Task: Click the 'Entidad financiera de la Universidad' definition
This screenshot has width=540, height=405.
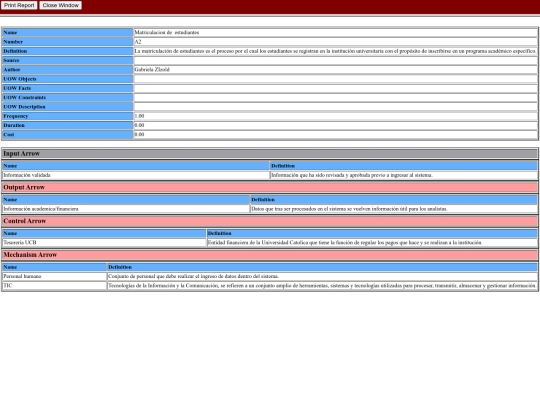Action: click(345, 242)
